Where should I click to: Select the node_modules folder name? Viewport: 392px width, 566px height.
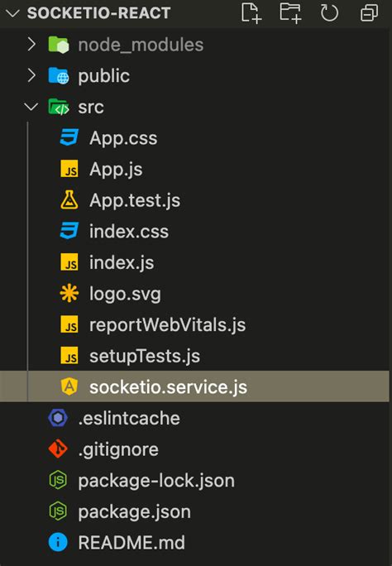[x=141, y=46]
